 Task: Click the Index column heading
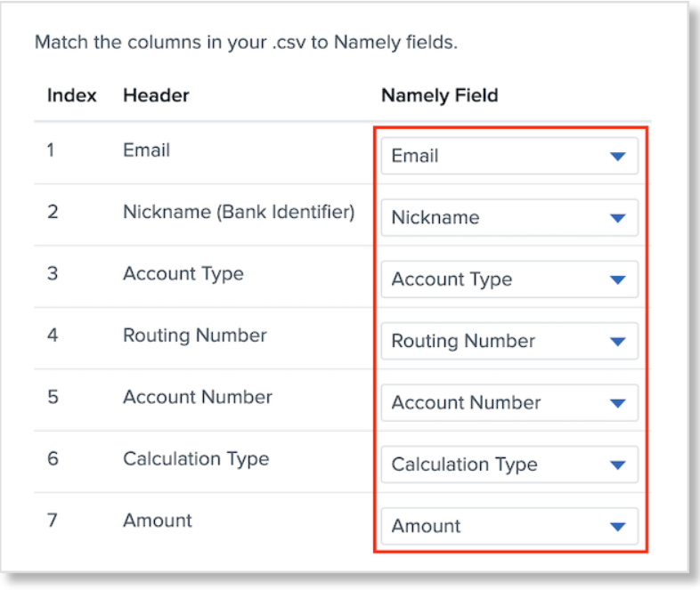tap(71, 95)
